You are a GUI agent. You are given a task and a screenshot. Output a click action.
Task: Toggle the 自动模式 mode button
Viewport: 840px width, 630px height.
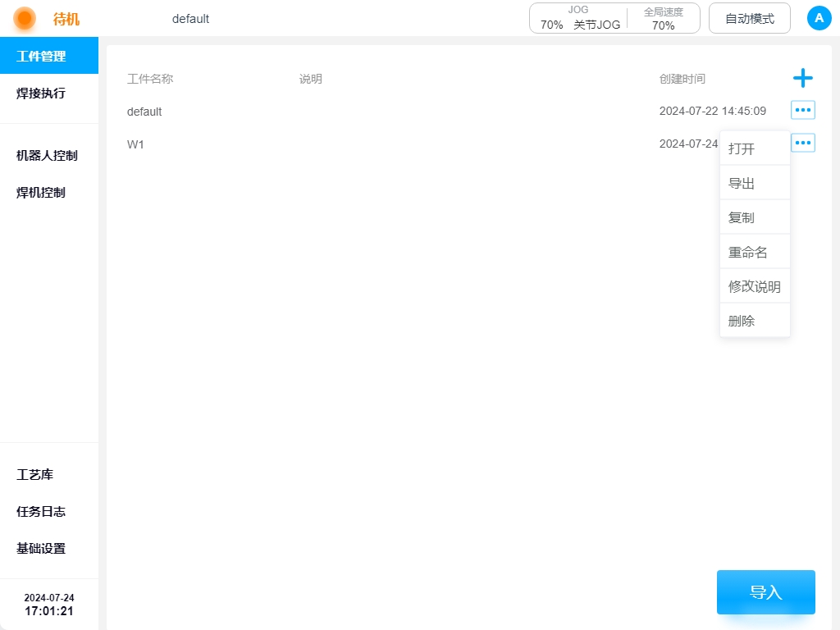(x=749, y=18)
